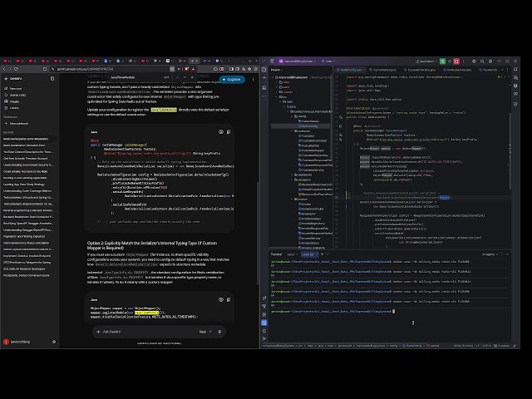Show hidden editor tabs dropdown

pos(502,70)
